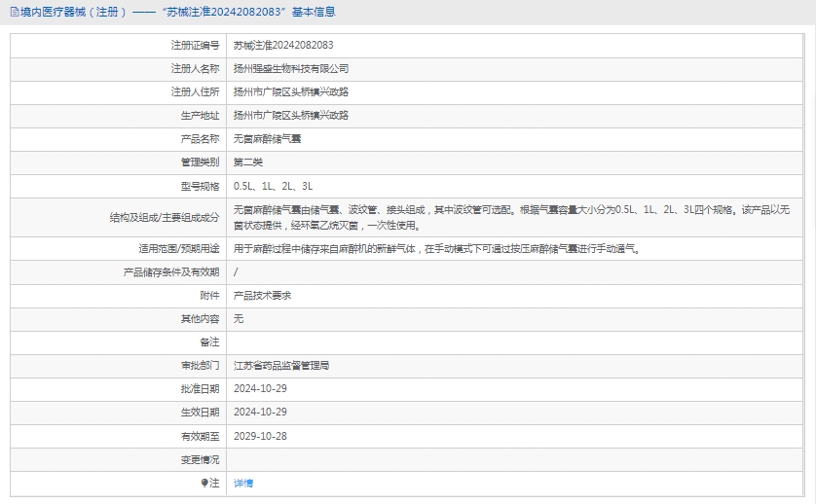Click expiry date 2029-10-28
816x504 pixels.
click(260, 436)
